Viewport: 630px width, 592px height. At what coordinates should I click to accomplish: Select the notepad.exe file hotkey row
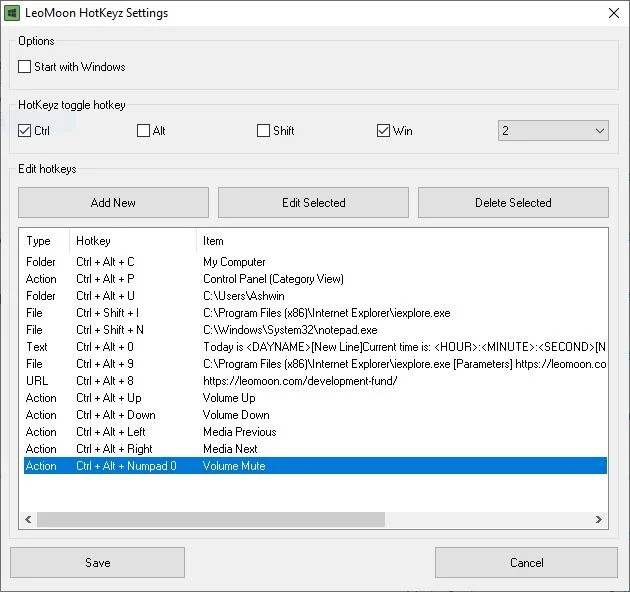(x=290, y=330)
